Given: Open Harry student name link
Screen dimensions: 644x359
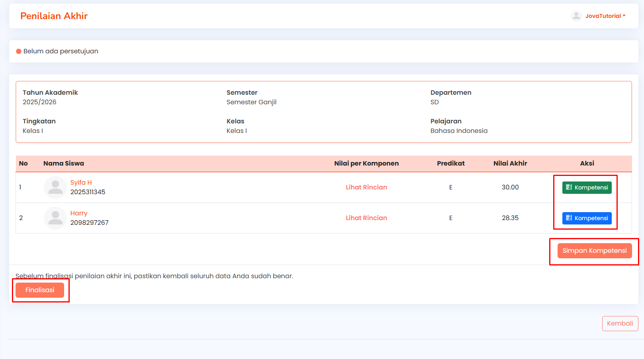Looking at the screenshot, I should click(x=79, y=213).
